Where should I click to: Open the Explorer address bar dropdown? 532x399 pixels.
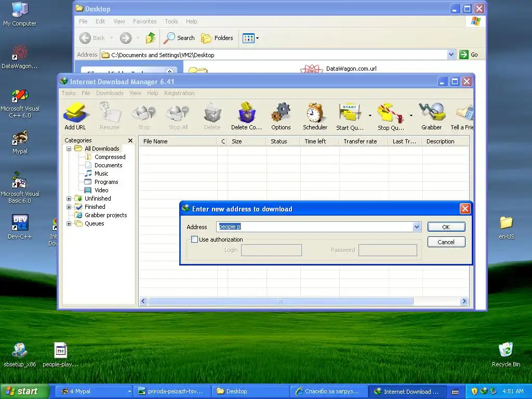(x=451, y=55)
